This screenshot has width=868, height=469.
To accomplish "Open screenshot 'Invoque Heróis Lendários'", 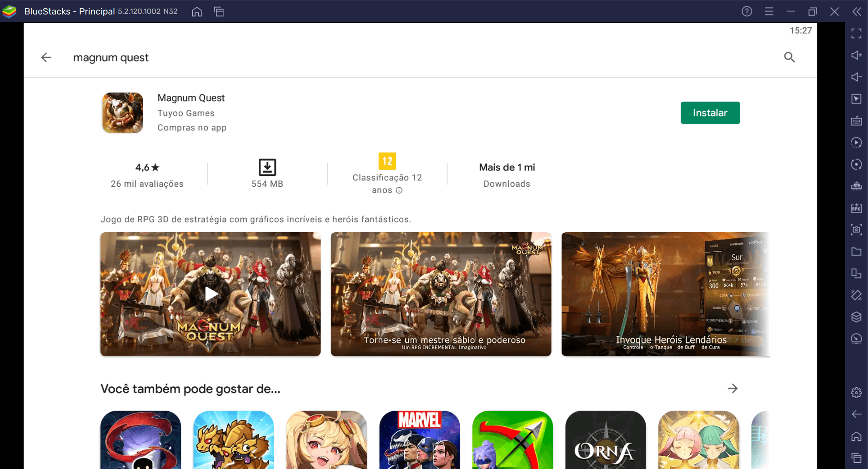I will [665, 294].
